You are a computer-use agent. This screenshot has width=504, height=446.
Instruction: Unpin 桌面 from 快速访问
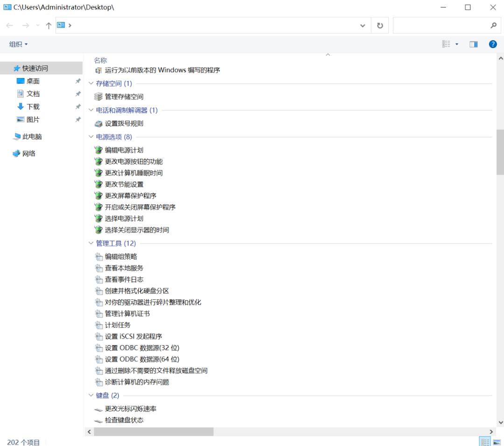point(78,80)
